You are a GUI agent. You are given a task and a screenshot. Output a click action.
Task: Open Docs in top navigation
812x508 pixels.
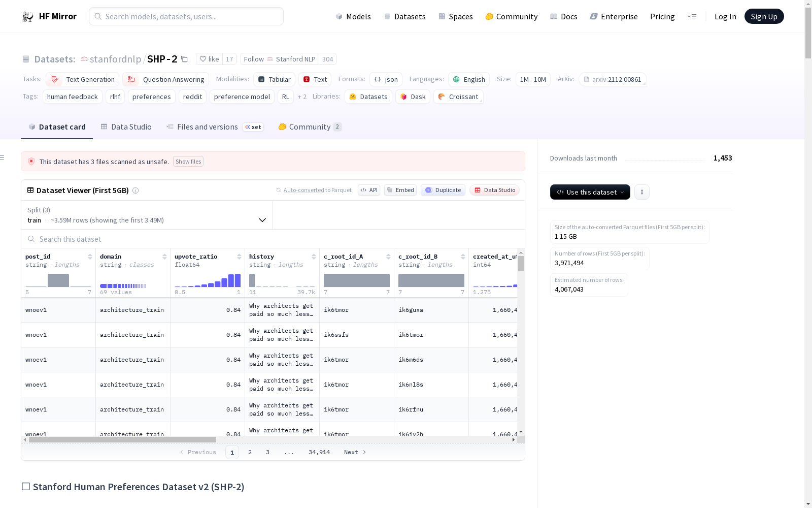pyautogui.click(x=564, y=17)
